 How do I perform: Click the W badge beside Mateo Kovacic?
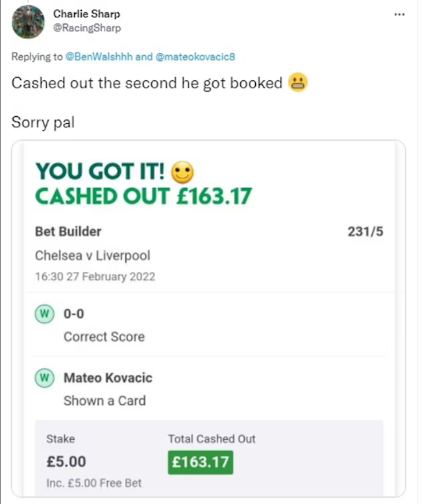click(43, 378)
